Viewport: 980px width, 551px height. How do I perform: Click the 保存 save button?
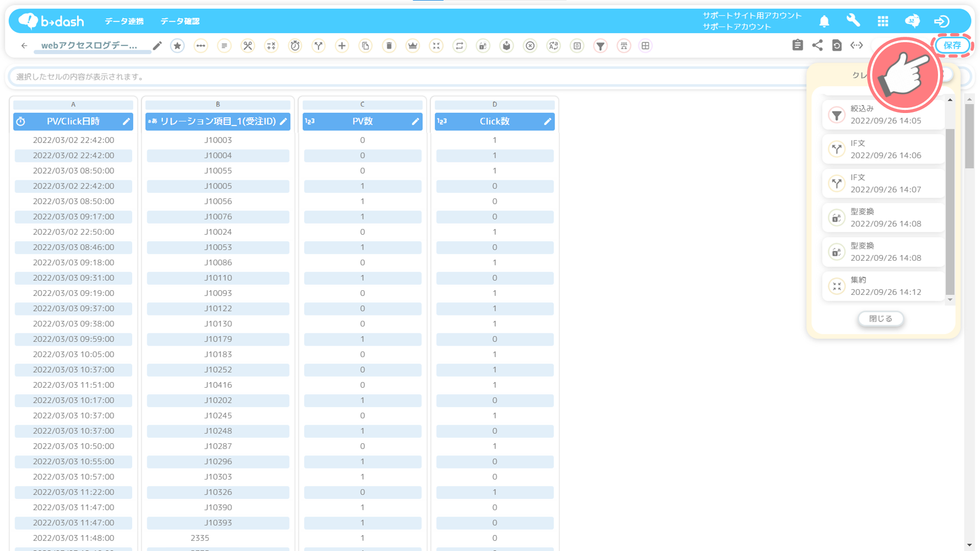[x=953, y=45]
